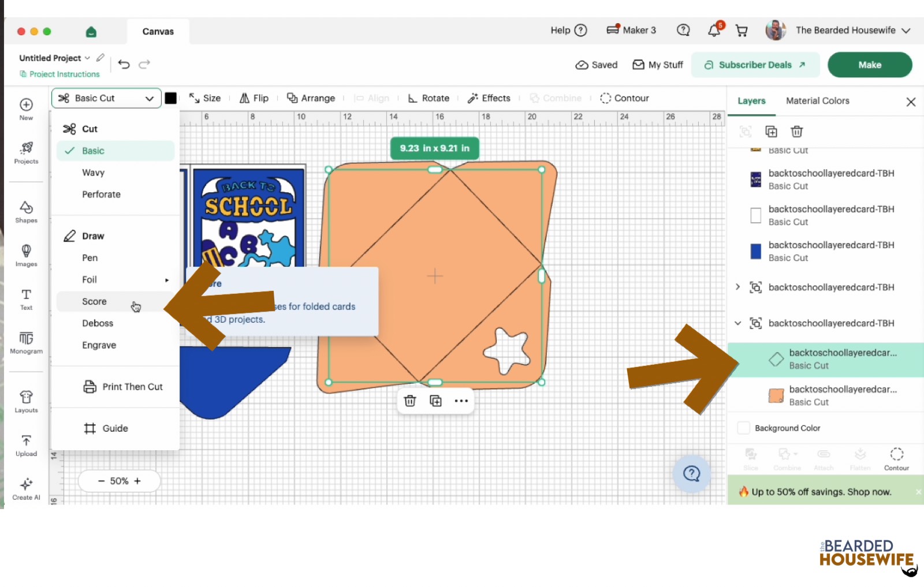Image resolution: width=924 pixels, height=587 pixels.
Task: Click the undo arrow
Action: 124,64
